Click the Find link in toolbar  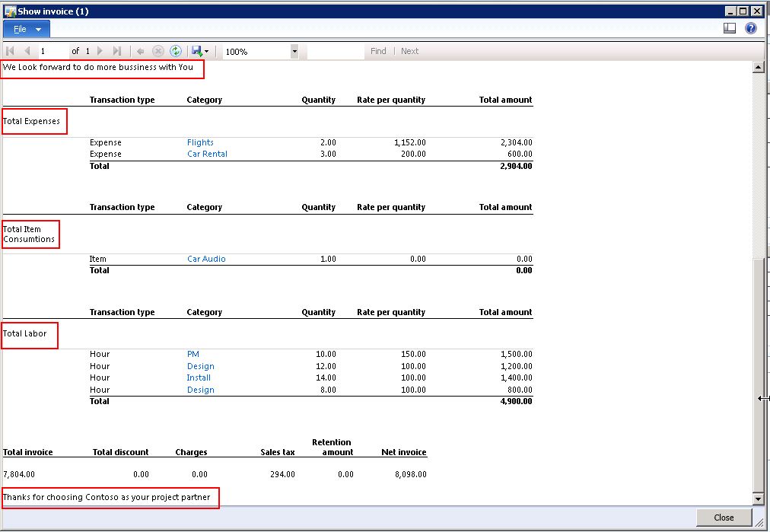(378, 51)
